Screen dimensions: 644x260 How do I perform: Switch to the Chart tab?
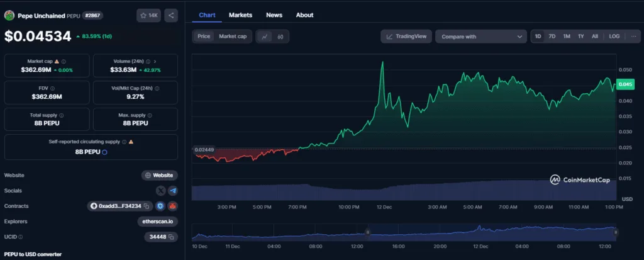(207, 15)
